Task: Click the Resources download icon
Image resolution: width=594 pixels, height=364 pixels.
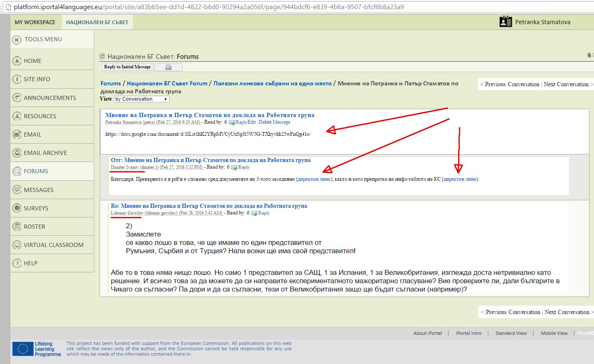Action: click(17, 116)
